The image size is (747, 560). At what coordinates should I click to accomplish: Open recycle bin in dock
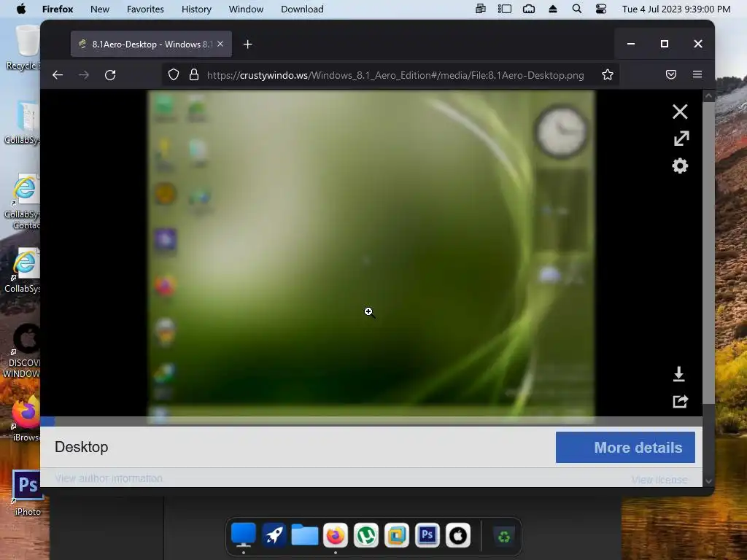tap(504, 536)
